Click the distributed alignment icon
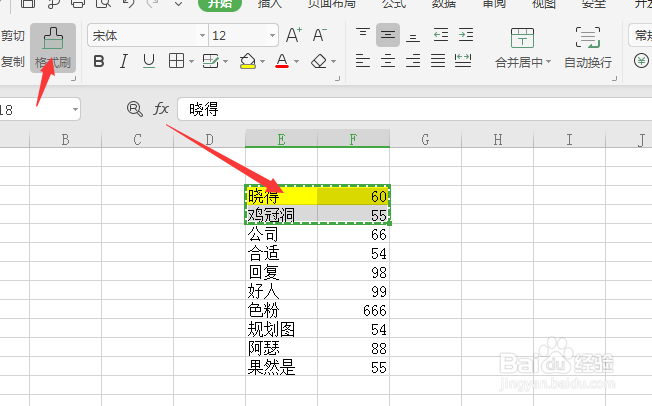 pyautogui.click(x=463, y=61)
